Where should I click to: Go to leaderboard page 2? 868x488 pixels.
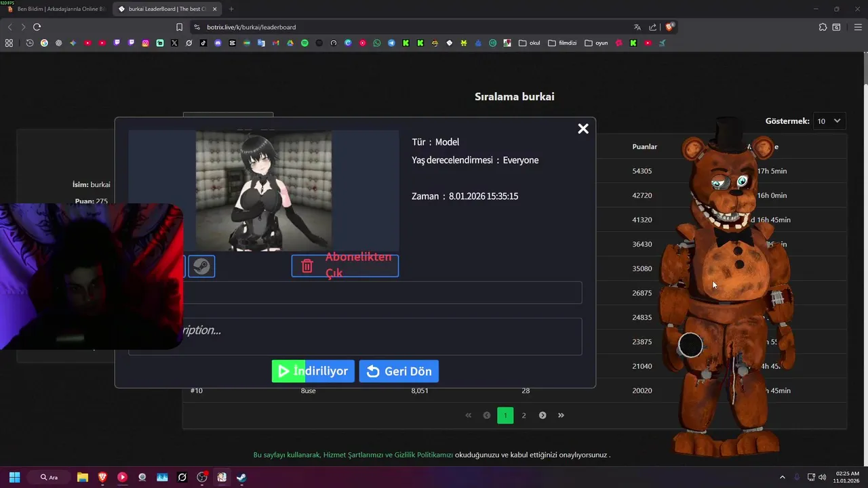(x=524, y=415)
